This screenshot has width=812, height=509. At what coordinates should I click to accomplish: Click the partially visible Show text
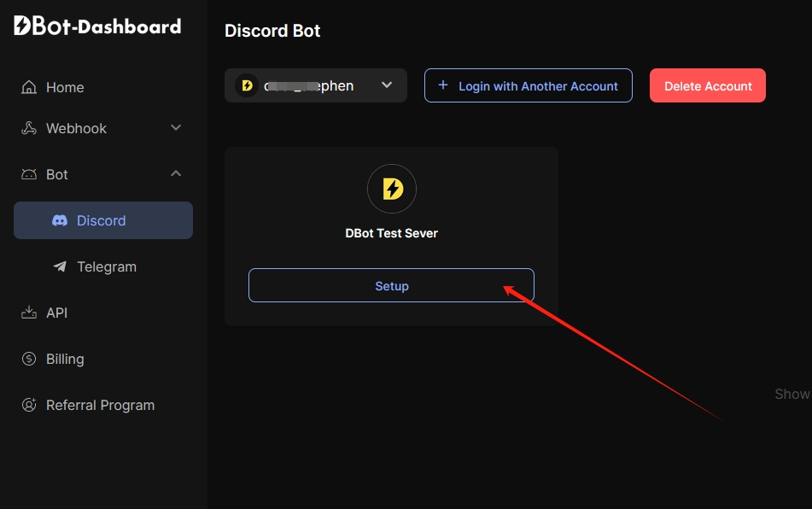pyautogui.click(x=793, y=394)
